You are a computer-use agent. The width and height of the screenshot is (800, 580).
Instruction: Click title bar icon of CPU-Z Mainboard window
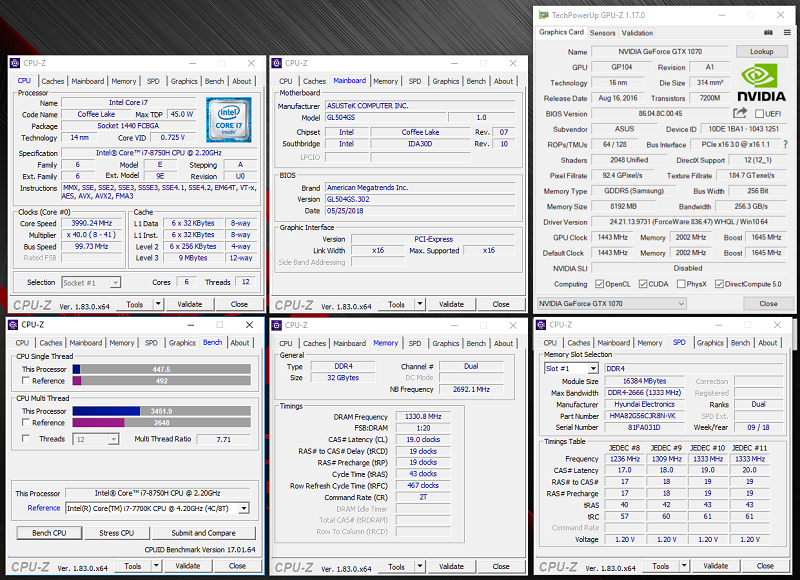pyautogui.click(x=277, y=63)
